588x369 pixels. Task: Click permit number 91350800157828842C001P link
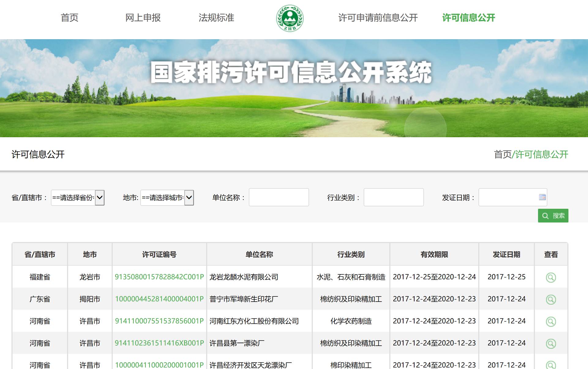pyautogui.click(x=159, y=277)
